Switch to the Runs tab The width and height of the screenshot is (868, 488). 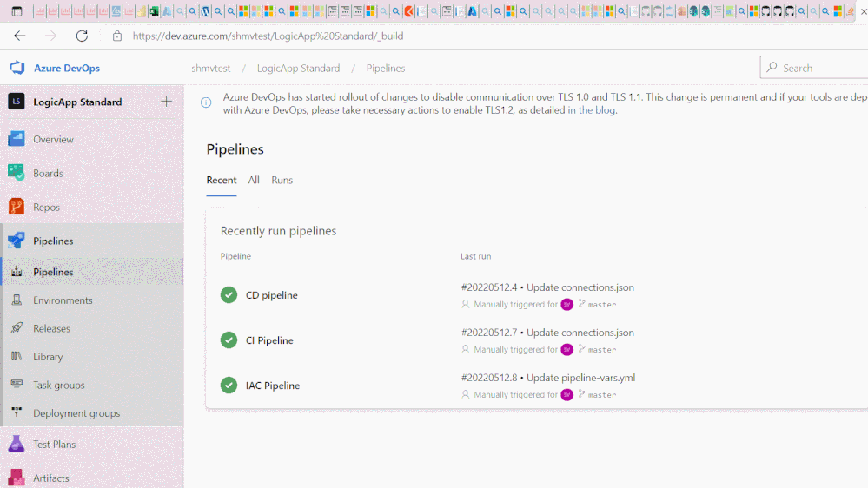[x=282, y=180]
